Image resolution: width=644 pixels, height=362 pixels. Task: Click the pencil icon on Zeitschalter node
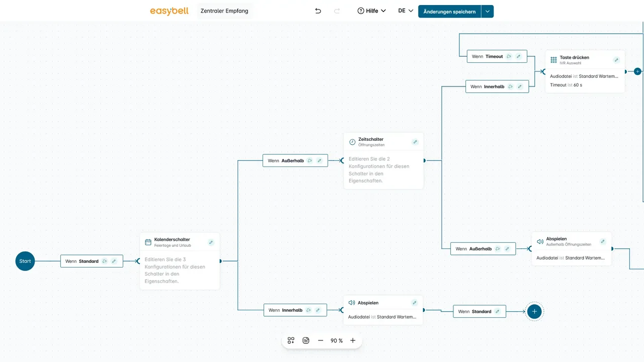click(415, 142)
